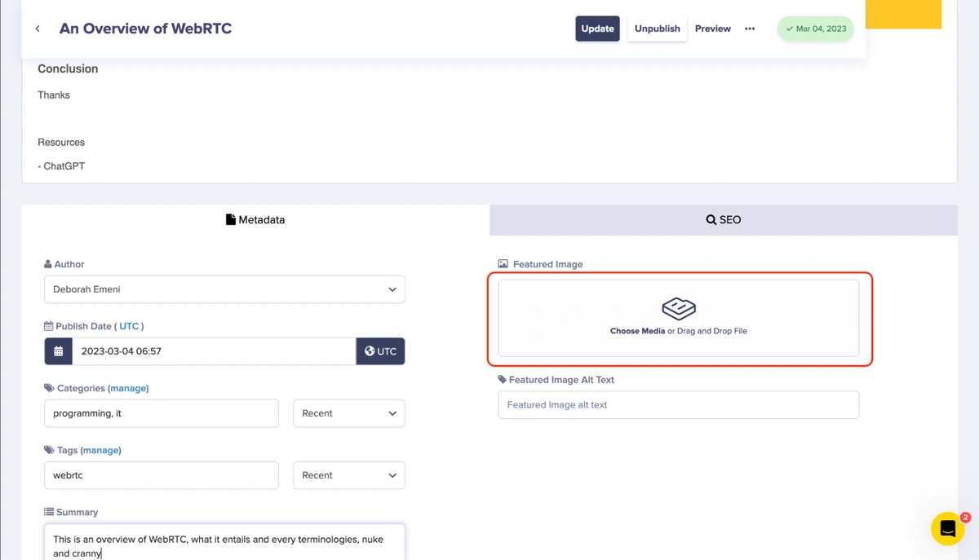
Task: Click the Unpublish button
Action: (x=657, y=29)
